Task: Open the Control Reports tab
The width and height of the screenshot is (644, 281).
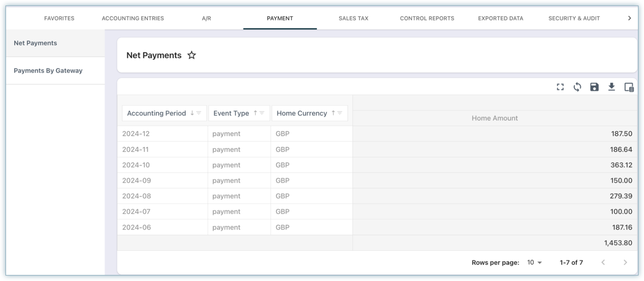Action: [x=427, y=18]
